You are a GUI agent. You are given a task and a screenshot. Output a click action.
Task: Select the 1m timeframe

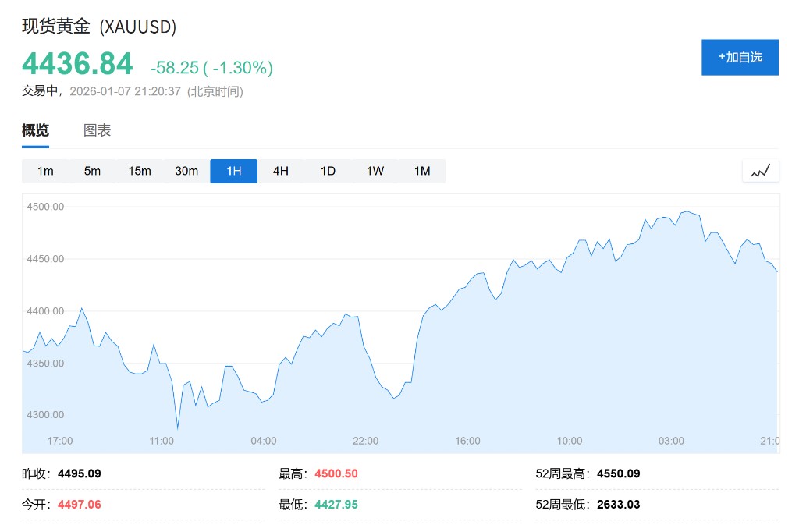45,171
